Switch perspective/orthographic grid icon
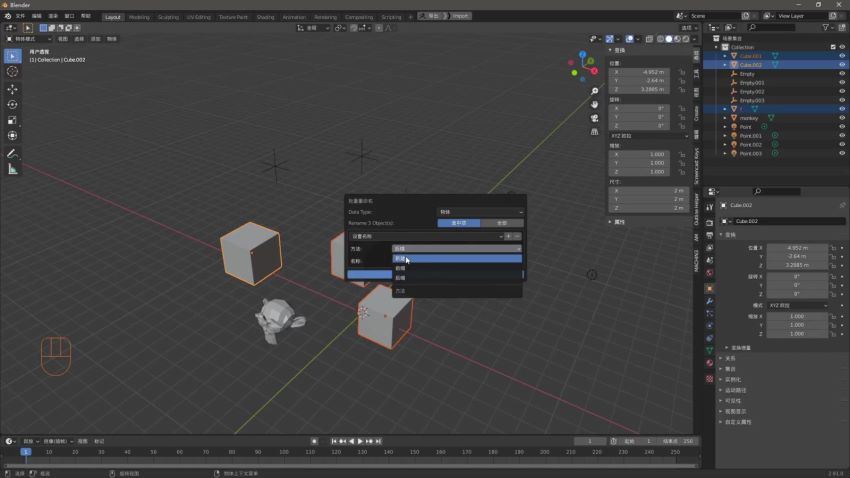850x478 pixels. [595, 132]
